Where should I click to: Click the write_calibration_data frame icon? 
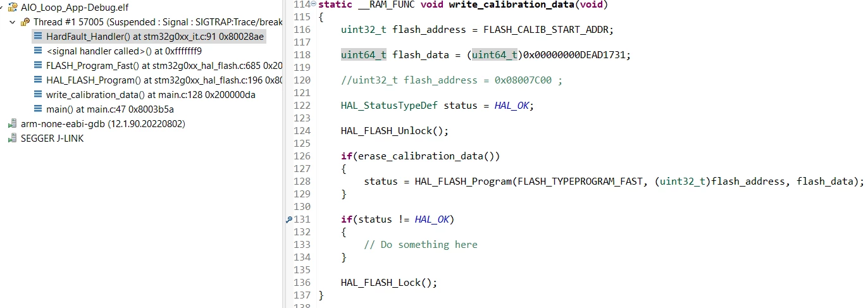[x=38, y=95]
